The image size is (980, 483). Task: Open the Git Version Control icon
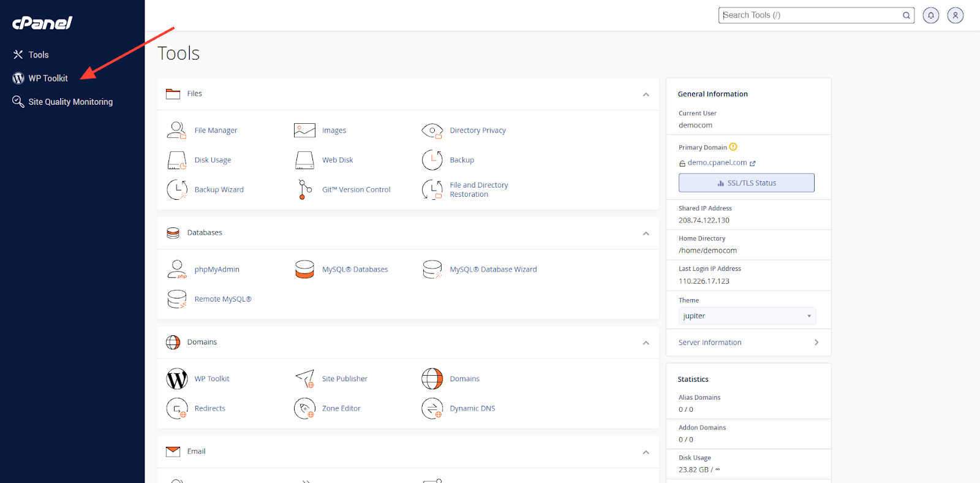click(304, 189)
